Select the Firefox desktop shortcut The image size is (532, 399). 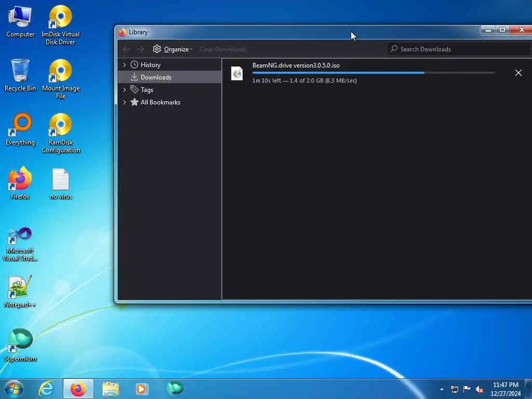(x=20, y=183)
